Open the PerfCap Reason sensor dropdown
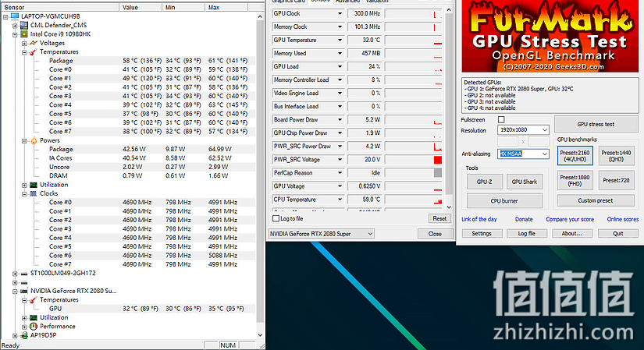 coord(340,173)
